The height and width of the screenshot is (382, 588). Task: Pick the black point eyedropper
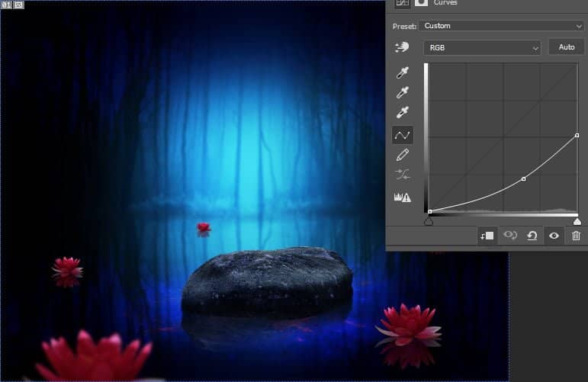point(402,73)
